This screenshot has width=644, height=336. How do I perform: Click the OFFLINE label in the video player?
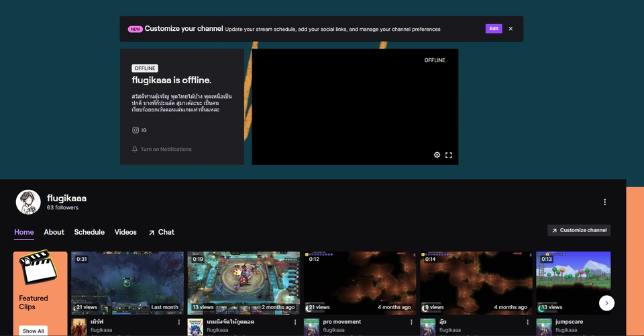point(435,60)
